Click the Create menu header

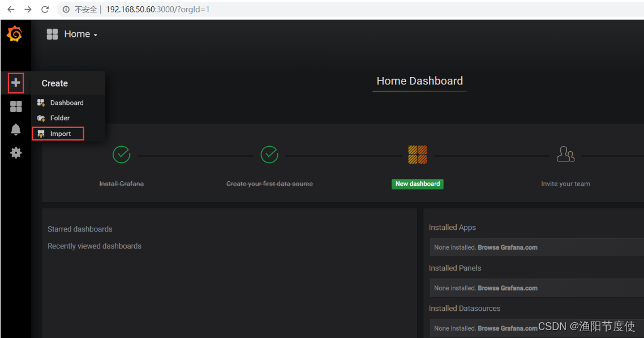(x=55, y=83)
